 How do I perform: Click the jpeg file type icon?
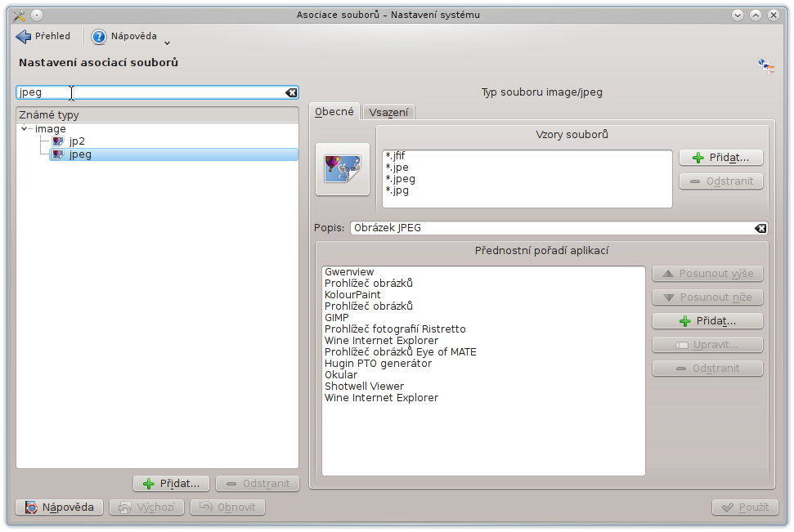58,154
